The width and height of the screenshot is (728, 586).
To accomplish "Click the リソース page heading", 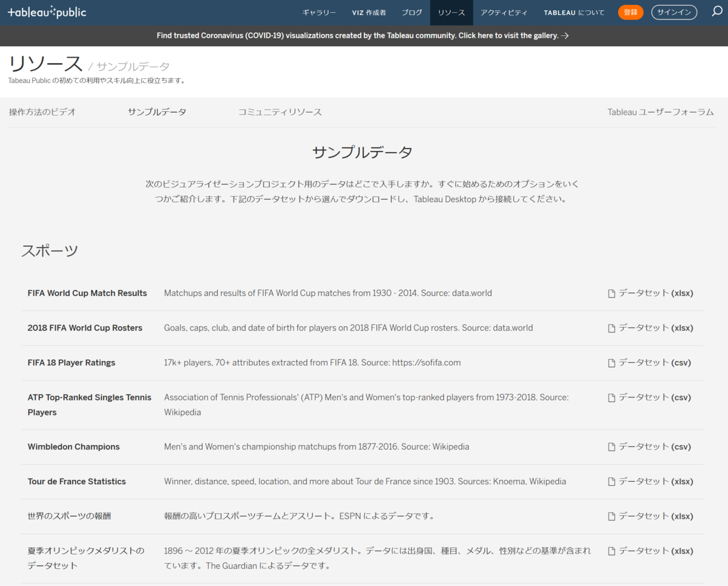I will [45, 64].
